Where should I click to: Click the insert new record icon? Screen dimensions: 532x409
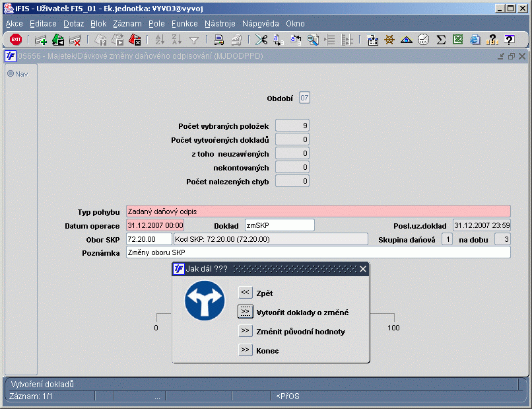(41, 40)
